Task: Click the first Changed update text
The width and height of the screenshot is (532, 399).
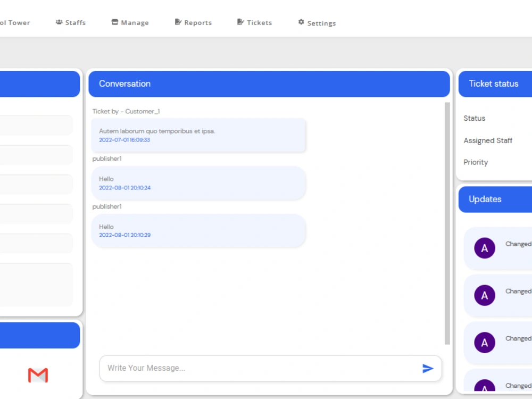Action: click(518, 244)
